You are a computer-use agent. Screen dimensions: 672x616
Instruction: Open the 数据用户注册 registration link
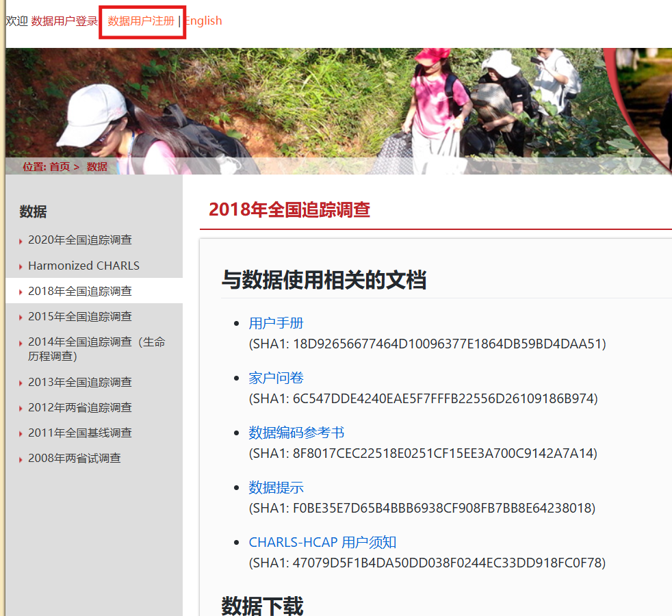pyautogui.click(x=141, y=21)
